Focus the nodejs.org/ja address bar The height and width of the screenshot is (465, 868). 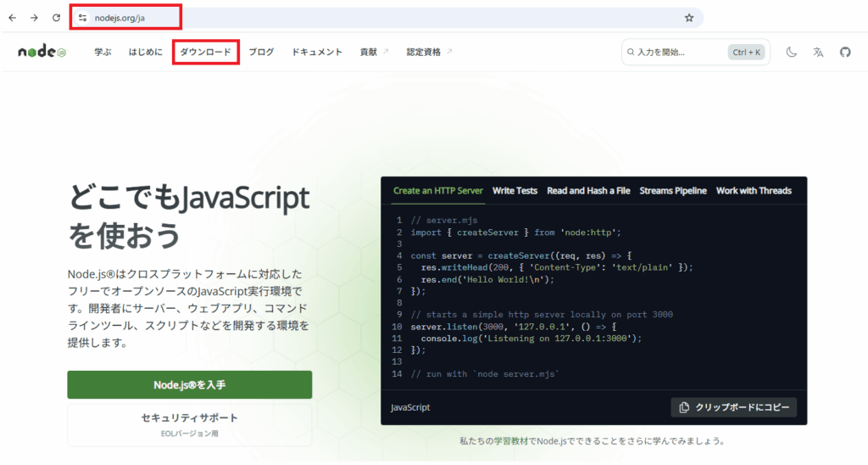(x=387, y=18)
